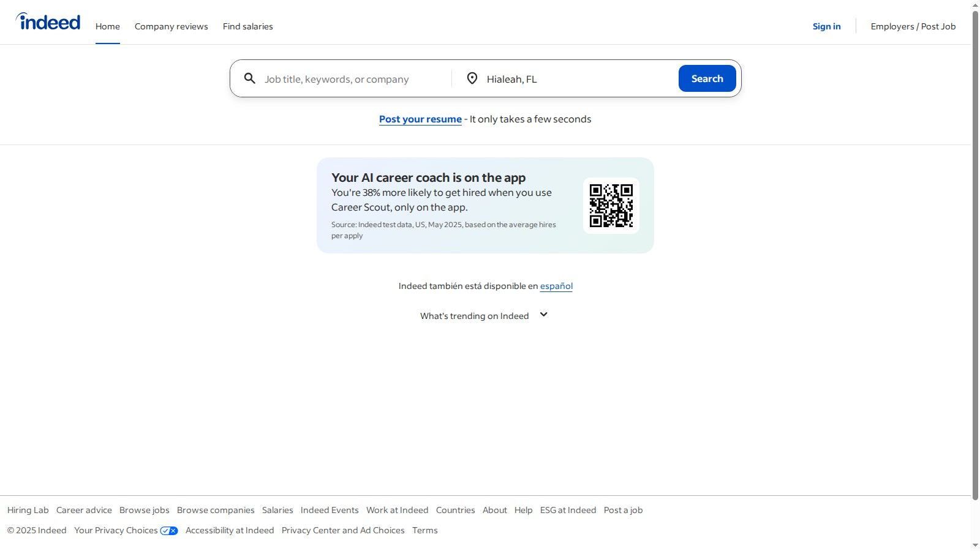The width and height of the screenshot is (980, 551).
Task: Expand What's trending on Indeed chevron
Action: tap(543, 315)
